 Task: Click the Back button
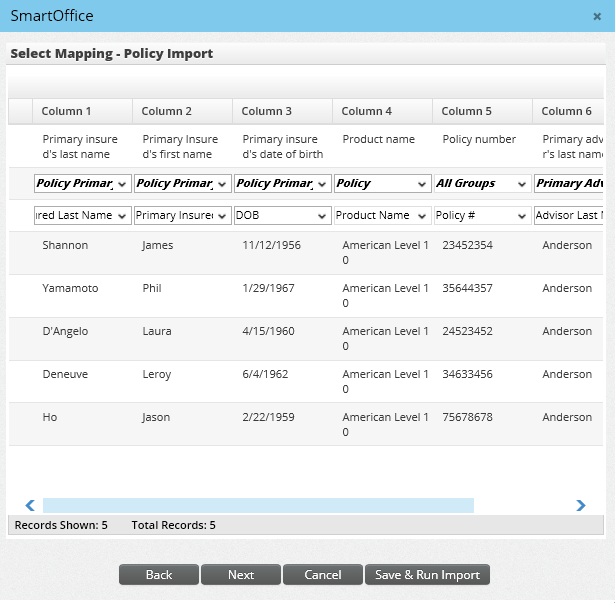click(x=159, y=575)
